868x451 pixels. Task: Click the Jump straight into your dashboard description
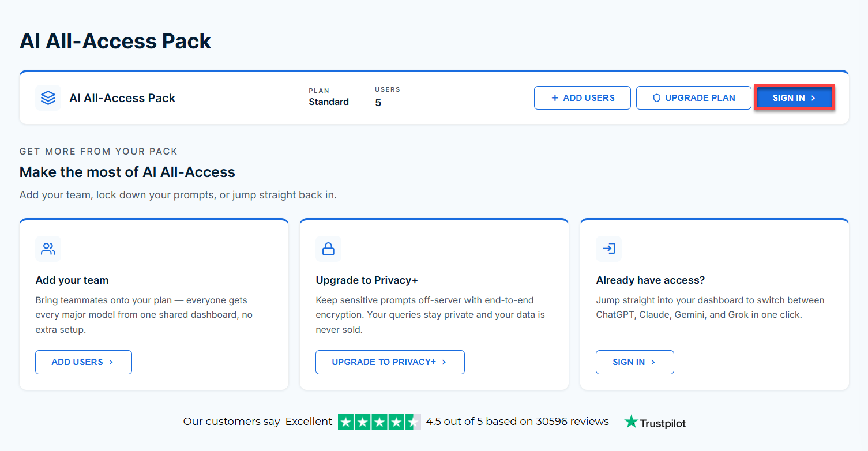click(711, 308)
